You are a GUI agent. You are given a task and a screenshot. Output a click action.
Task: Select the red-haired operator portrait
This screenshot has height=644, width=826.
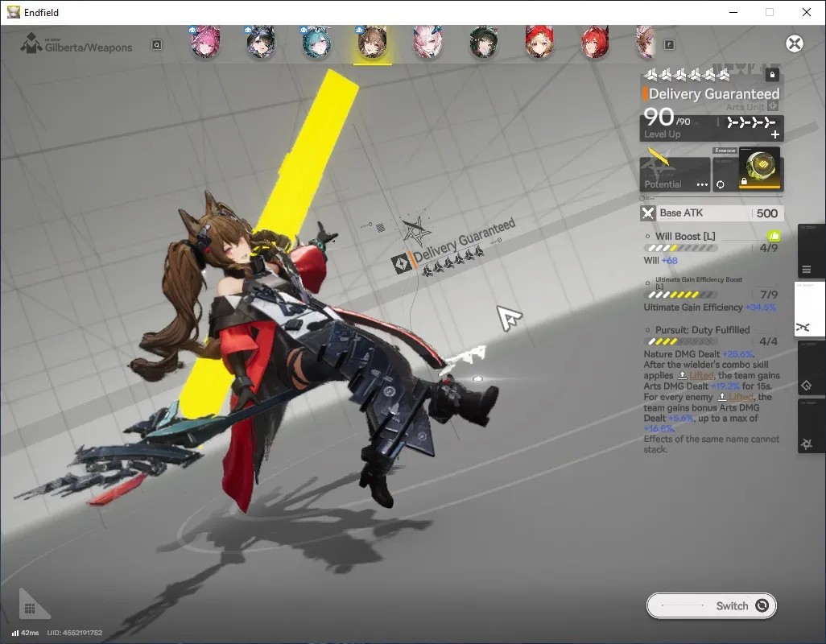[595, 43]
